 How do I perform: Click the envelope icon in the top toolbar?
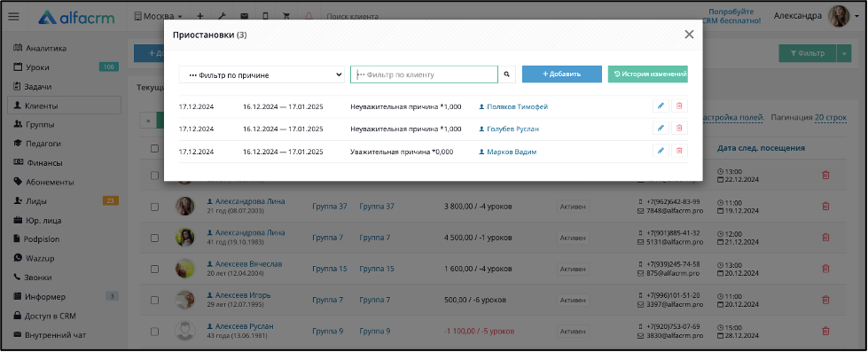pyautogui.click(x=244, y=17)
